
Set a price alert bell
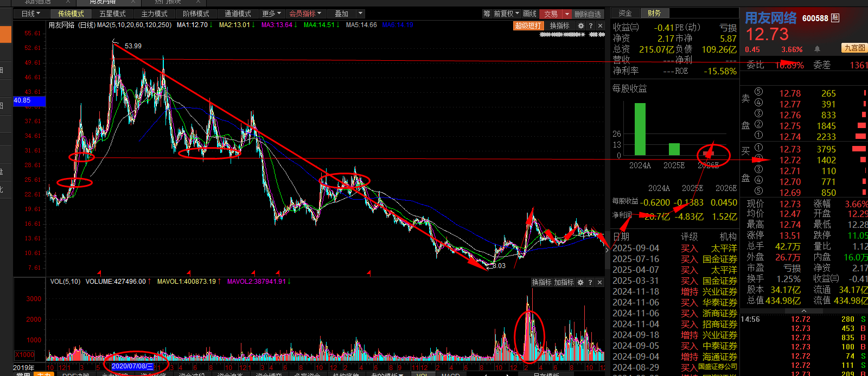click(x=817, y=49)
